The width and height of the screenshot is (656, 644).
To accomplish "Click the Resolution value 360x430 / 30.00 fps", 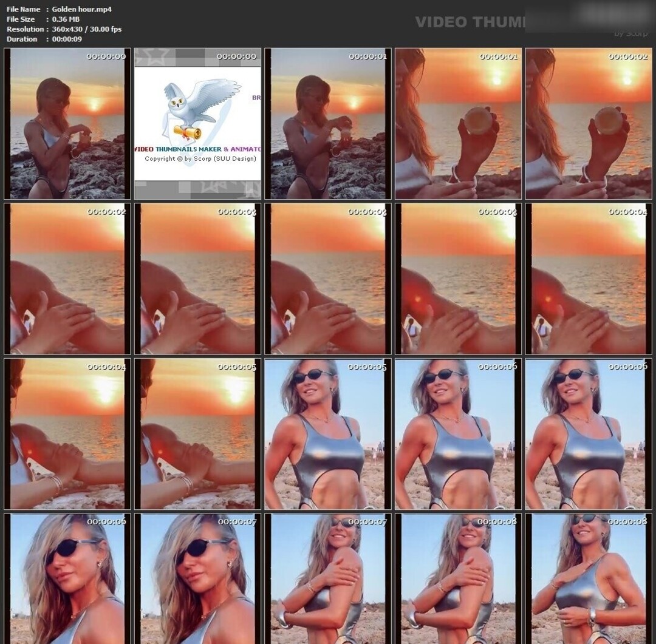I will (87, 29).
